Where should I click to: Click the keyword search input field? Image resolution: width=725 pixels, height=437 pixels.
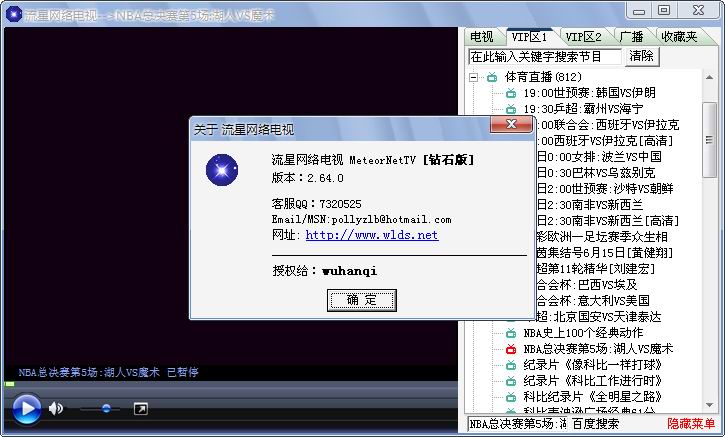pyautogui.click(x=545, y=57)
